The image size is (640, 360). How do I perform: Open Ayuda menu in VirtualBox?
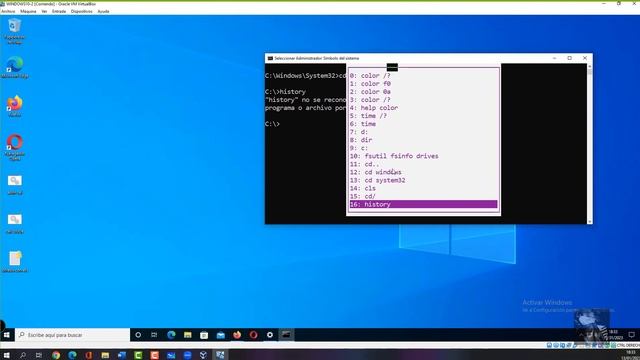[103, 11]
